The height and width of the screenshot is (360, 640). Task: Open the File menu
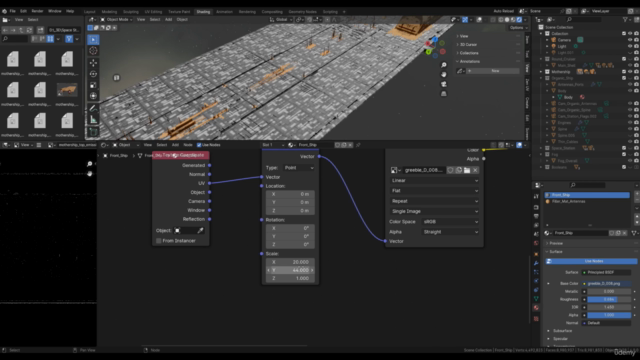point(12,11)
